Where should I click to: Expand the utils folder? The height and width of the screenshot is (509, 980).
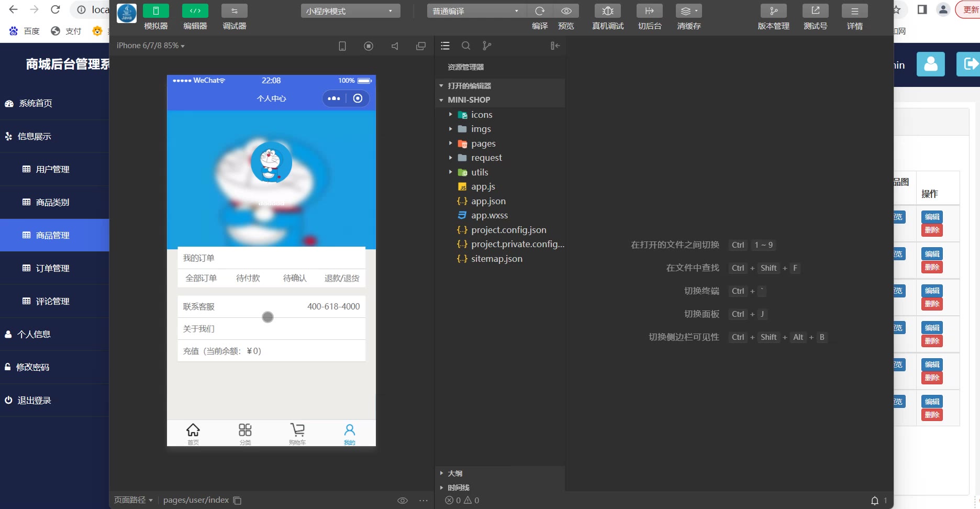pos(500,172)
